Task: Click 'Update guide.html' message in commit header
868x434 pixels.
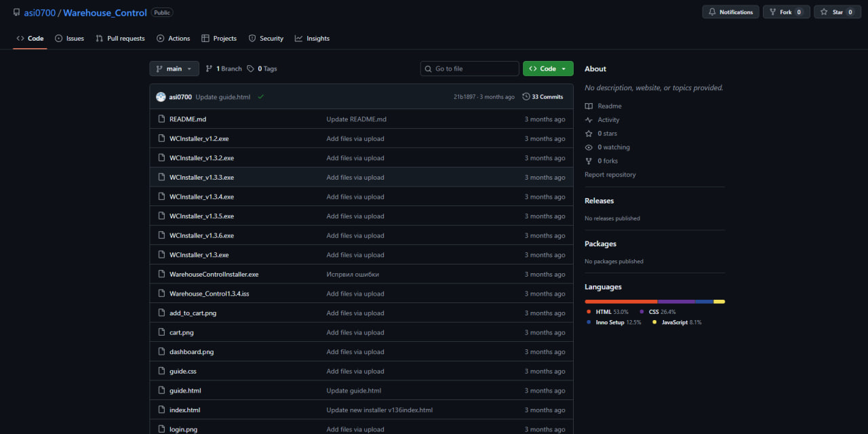Action: pos(222,97)
